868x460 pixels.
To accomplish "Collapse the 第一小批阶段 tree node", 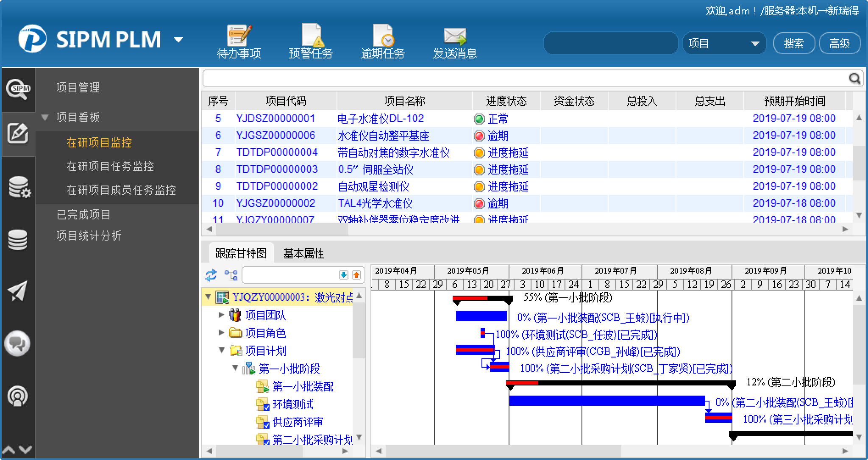I will (235, 368).
